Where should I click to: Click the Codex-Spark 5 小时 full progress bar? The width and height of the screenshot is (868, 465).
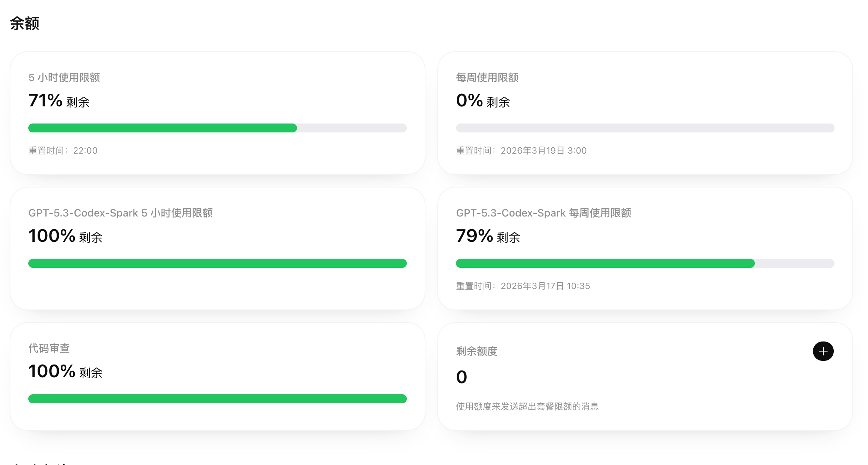tap(217, 263)
